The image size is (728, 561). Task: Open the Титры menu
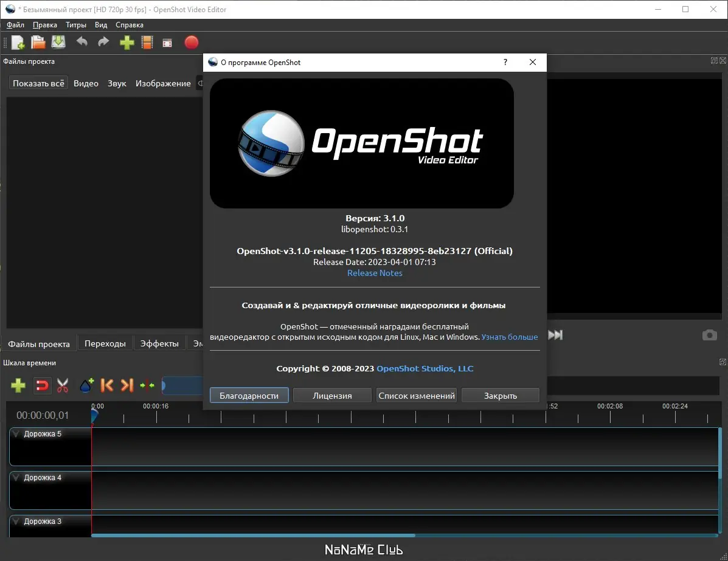(x=75, y=25)
